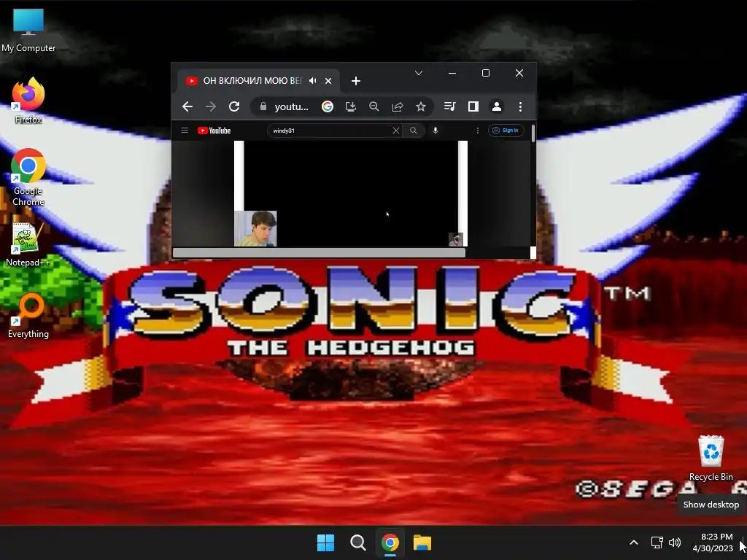The width and height of the screenshot is (747, 560).
Task: Open a new Chrome tab
Action: point(356,81)
